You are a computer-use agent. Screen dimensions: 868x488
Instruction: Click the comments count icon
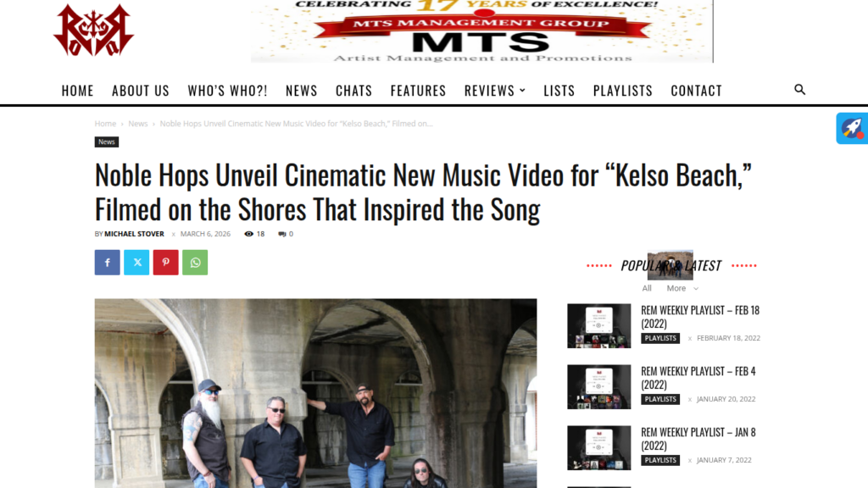click(x=281, y=234)
